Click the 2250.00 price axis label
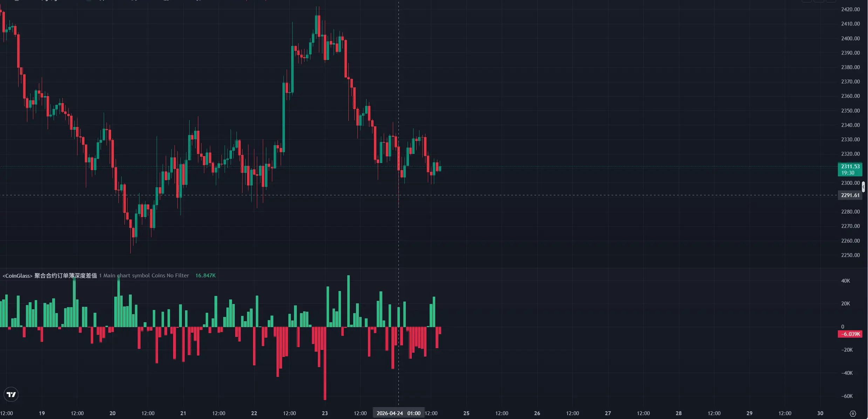Image resolution: width=868 pixels, height=419 pixels. click(x=850, y=255)
